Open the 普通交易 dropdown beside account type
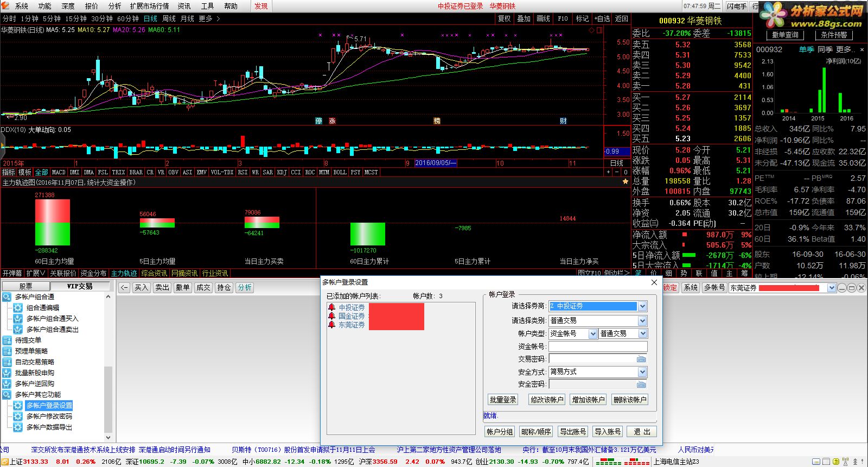Image resolution: width=868 pixels, height=467 pixels. (642, 334)
